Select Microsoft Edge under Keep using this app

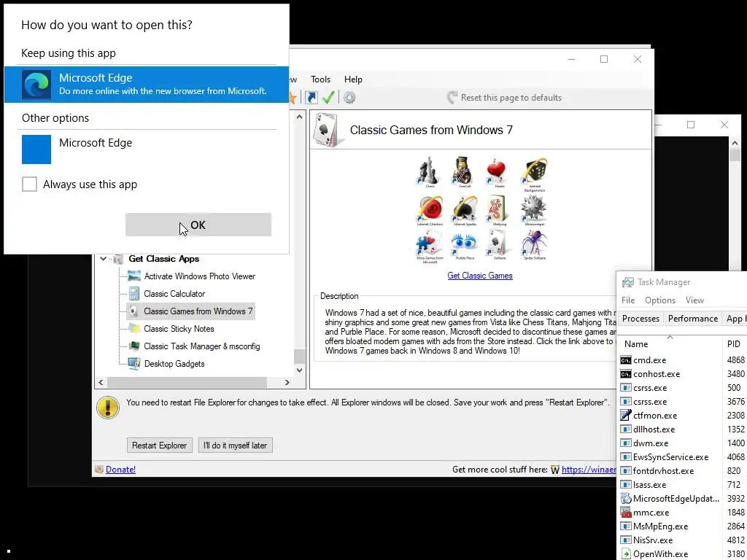coord(146,85)
